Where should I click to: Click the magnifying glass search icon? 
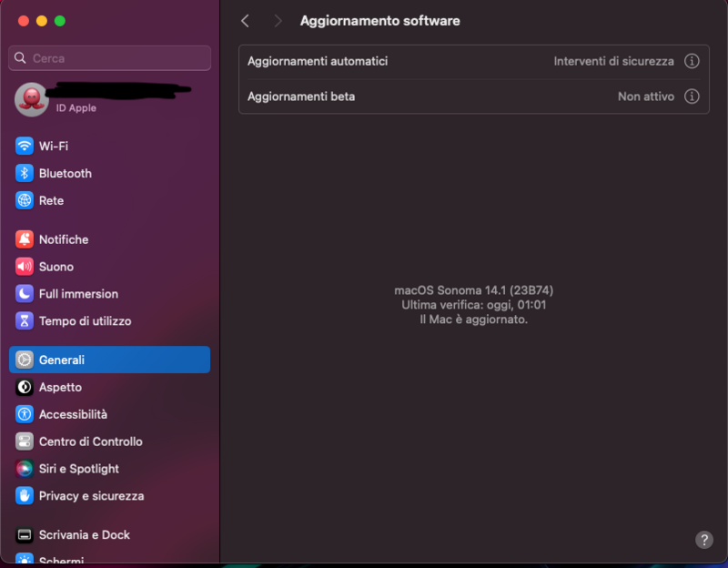click(20, 57)
